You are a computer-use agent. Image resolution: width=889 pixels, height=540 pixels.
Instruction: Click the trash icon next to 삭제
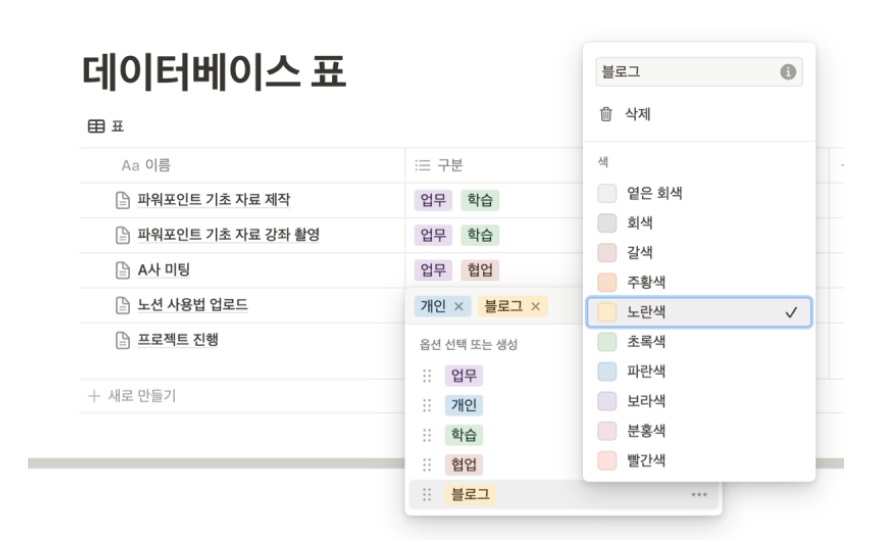pos(606,114)
